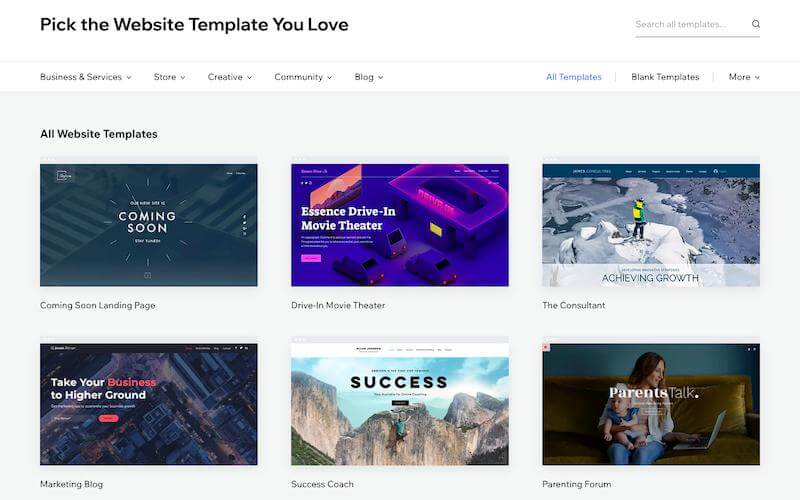Screen dimensions: 800x500
Task: Click the Pick the Website Template heading
Action: pos(194,24)
